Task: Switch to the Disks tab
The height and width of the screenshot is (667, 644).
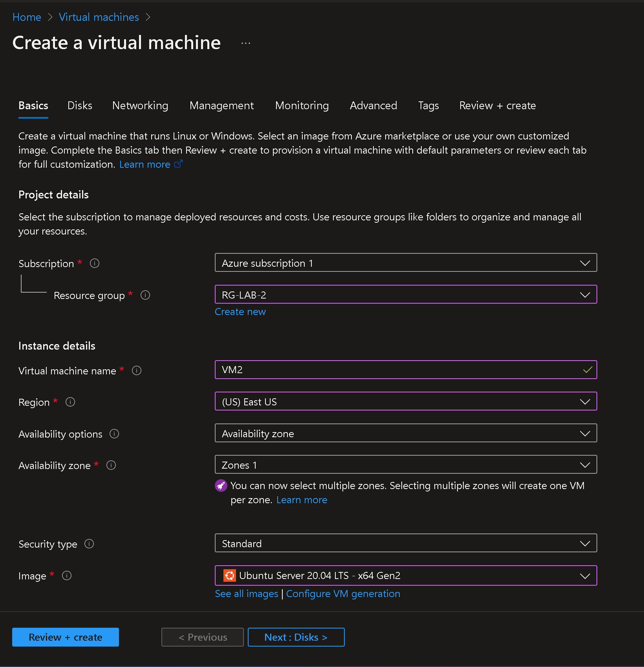Action: pos(80,106)
